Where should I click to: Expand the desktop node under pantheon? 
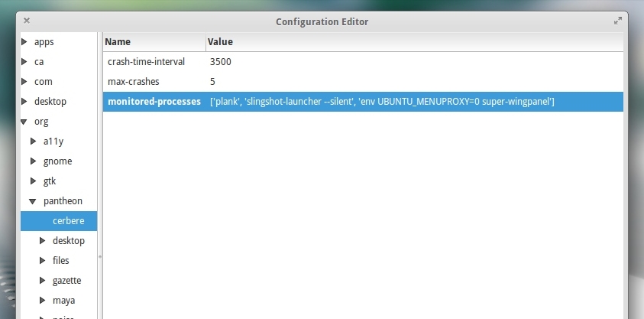[42, 240]
